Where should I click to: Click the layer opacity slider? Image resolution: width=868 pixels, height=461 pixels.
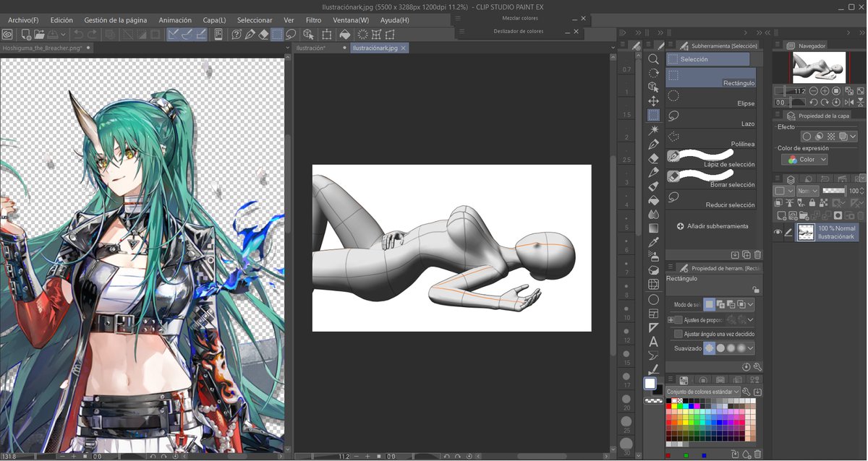tap(834, 190)
